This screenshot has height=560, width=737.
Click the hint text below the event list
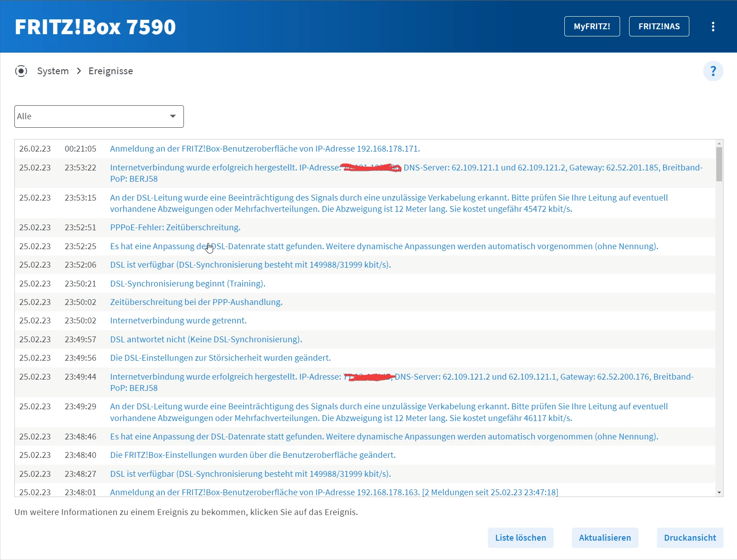pyautogui.click(x=186, y=512)
